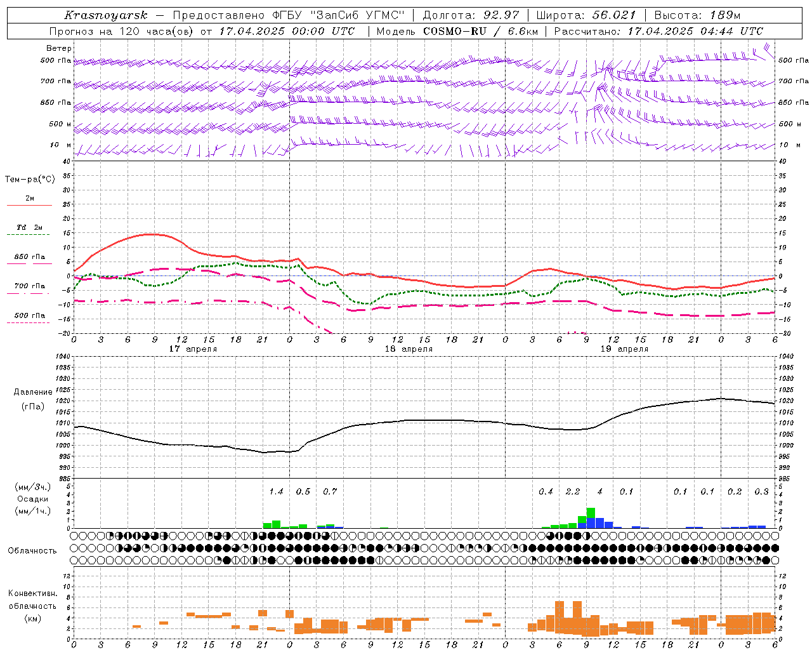
Task: Click the forecast start 17.04.2025 00:00 UTC
Action: [x=287, y=31]
